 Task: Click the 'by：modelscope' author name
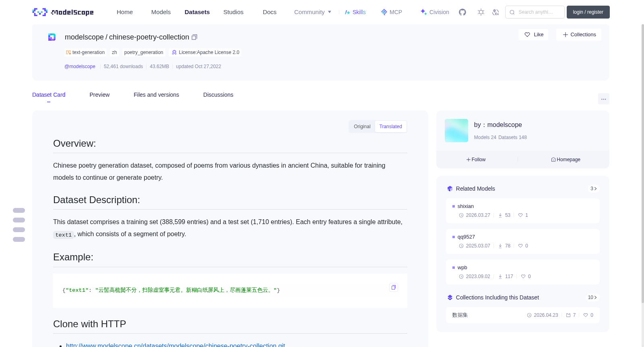[x=498, y=125]
